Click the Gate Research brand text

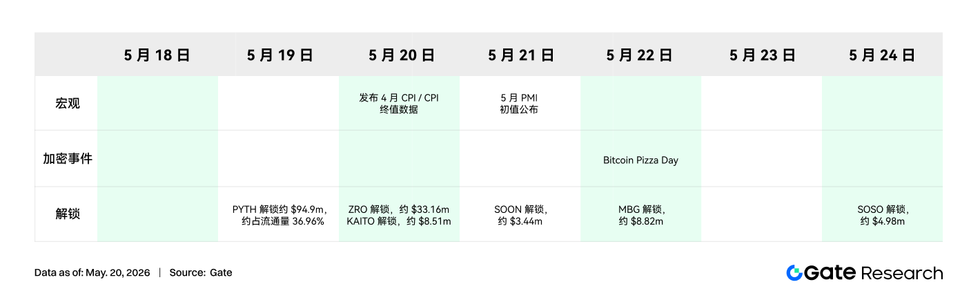tap(874, 273)
